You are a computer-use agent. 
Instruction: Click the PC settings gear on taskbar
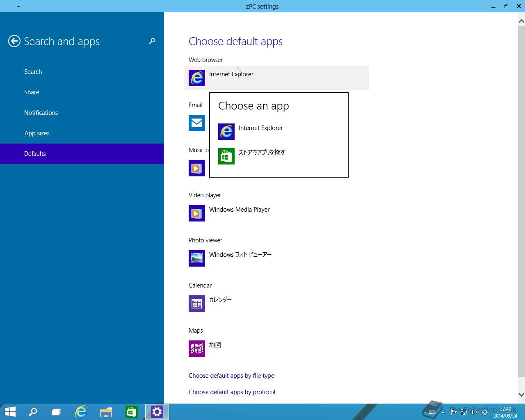click(157, 412)
